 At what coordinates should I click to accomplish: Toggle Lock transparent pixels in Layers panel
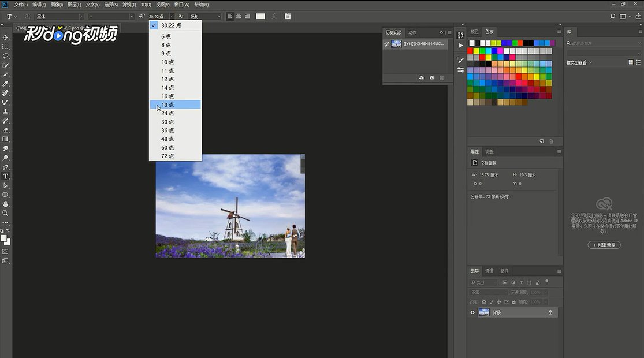(484, 302)
